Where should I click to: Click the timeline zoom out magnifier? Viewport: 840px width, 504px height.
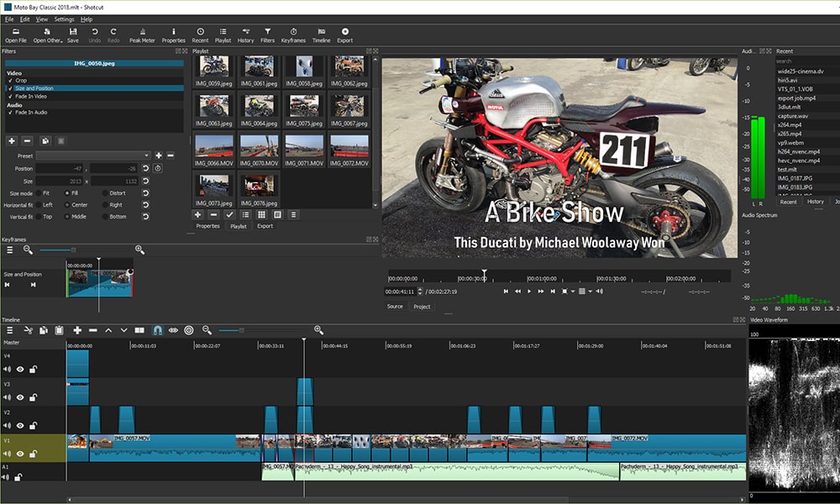point(207,330)
